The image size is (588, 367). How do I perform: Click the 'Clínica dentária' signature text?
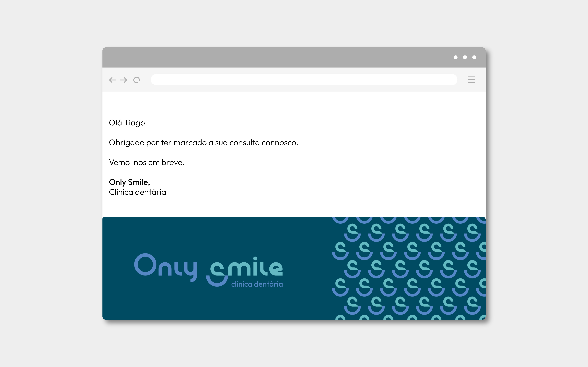click(137, 192)
